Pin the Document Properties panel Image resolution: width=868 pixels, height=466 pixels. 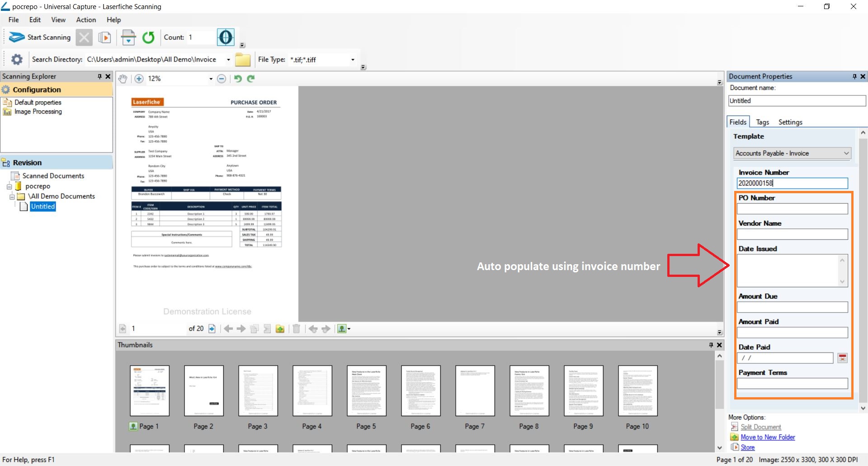(854, 76)
